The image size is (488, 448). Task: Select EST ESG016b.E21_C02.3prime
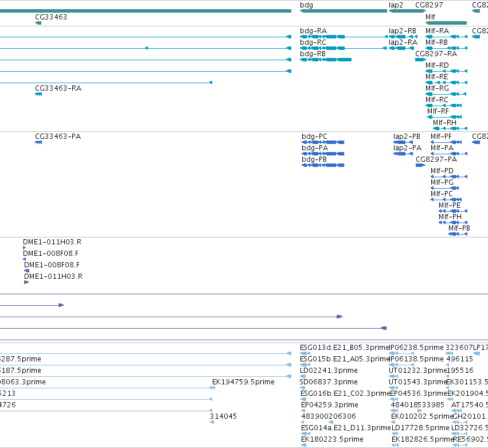304,399
